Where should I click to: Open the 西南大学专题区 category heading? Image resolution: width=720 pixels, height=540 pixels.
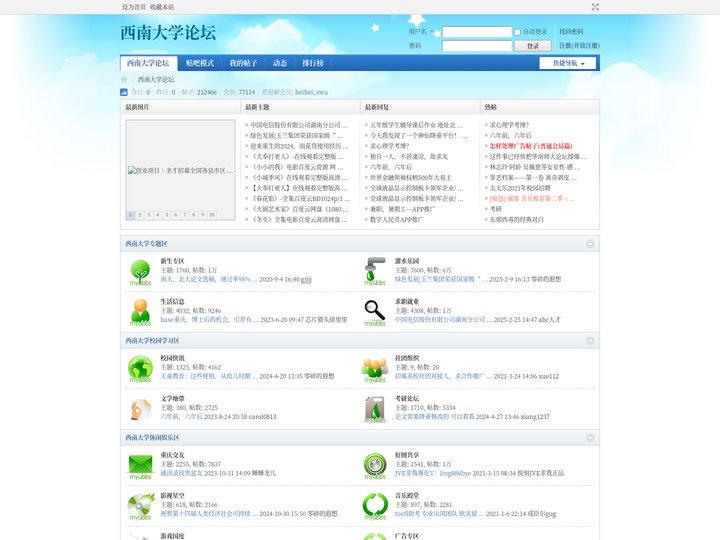pos(146,244)
